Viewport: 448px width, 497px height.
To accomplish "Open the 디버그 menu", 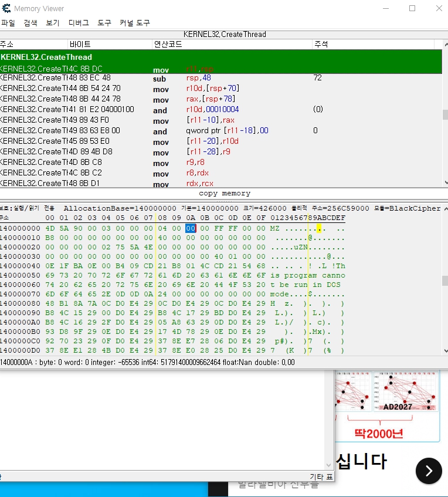I will coord(79,23).
